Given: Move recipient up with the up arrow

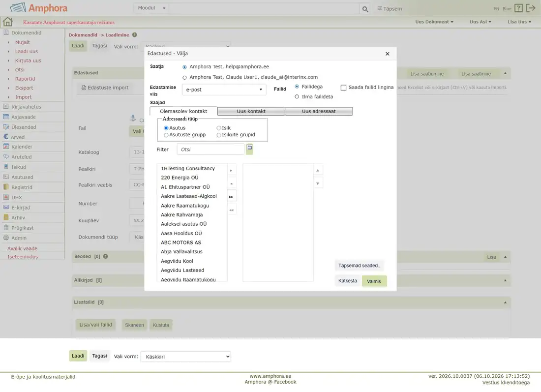Looking at the screenshot, I should (x=318, y=171).
